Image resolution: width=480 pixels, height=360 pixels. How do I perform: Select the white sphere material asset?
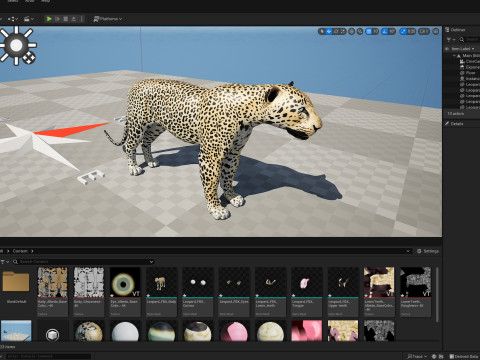[125, 331]
